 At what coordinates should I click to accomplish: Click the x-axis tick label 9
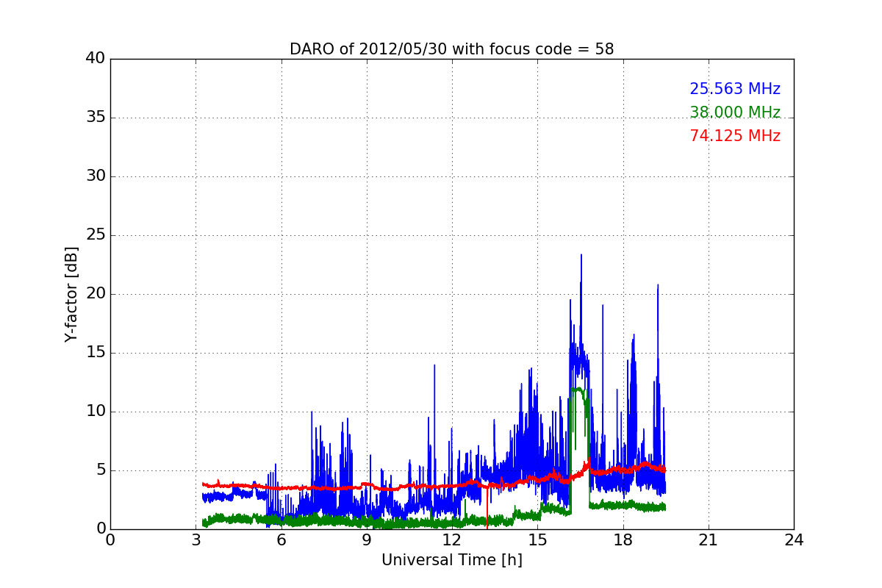click(367, 540)
